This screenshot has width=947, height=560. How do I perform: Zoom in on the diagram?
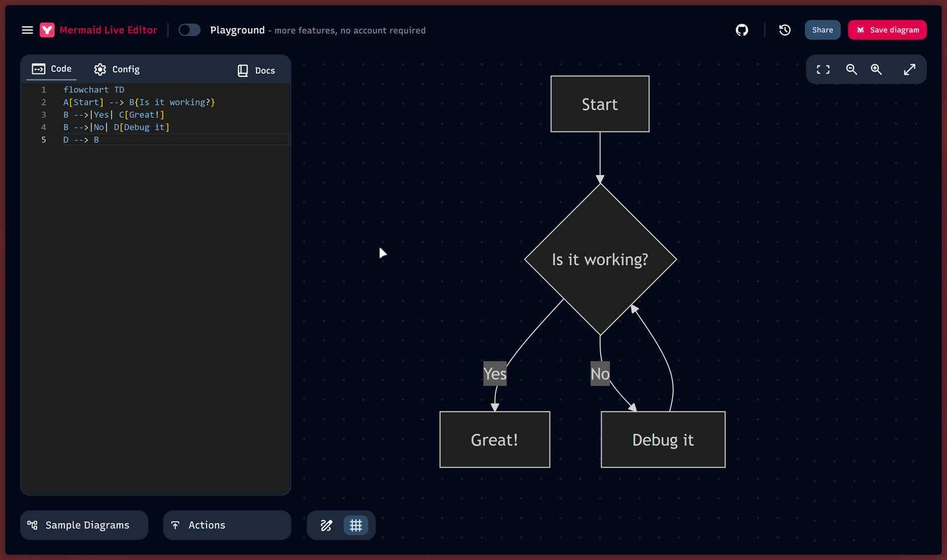point(876,69)
